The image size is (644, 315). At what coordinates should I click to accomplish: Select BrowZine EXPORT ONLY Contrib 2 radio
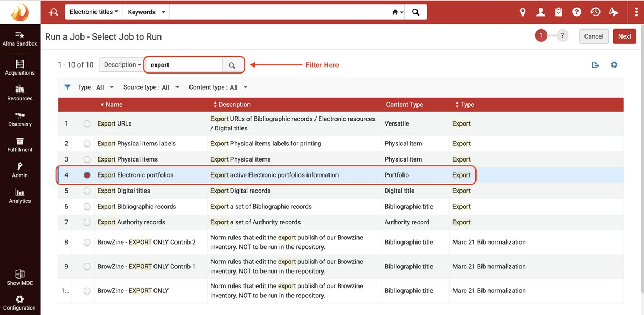pos(87,243)
